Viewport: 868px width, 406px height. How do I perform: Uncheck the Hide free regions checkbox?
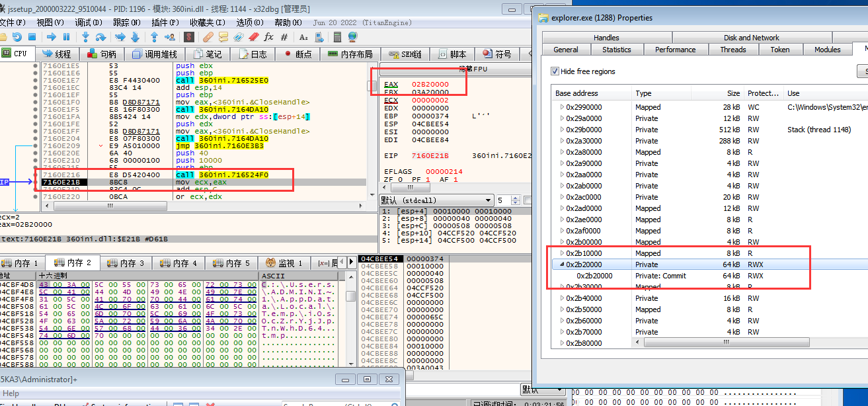tap(555, 71)
